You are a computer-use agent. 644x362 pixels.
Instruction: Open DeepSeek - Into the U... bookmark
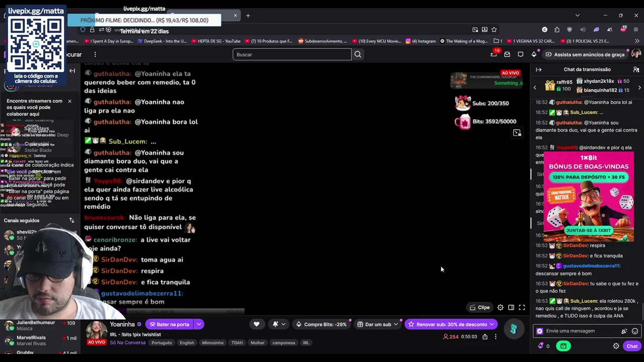pyautogui.click(x=162, y=41)
